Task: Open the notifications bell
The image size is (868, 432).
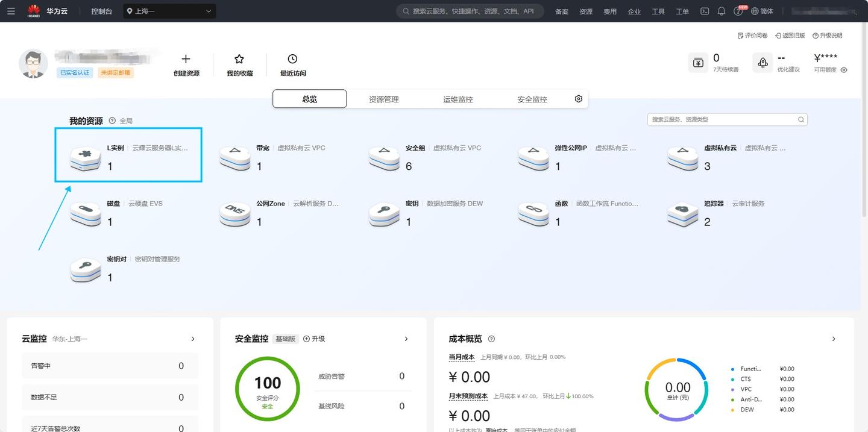Action: point(721,11)
